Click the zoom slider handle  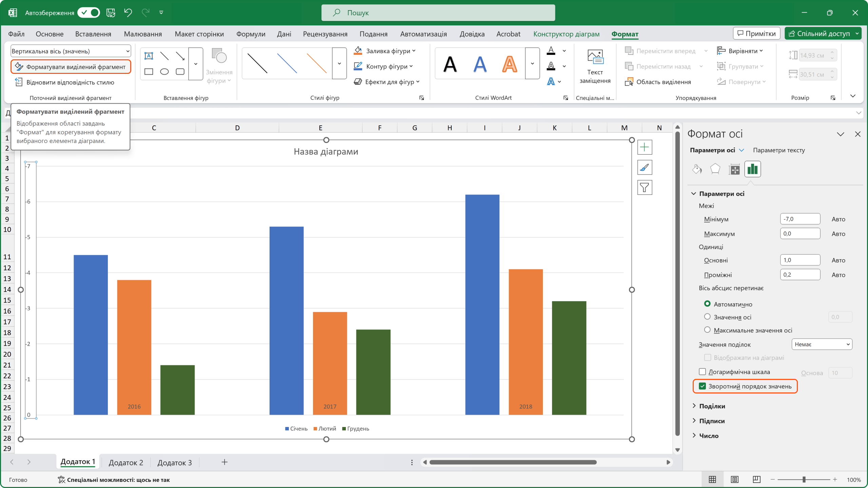[804, 480]
